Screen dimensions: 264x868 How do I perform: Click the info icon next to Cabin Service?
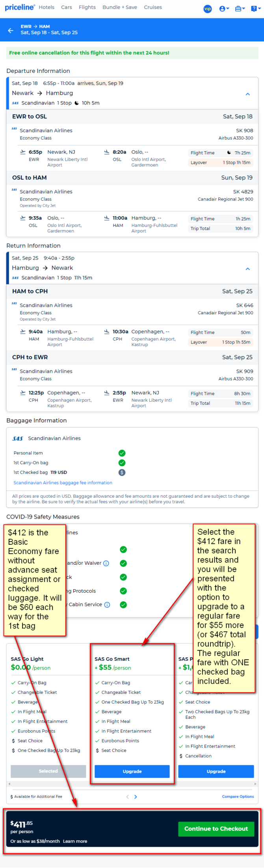(107, 605)
